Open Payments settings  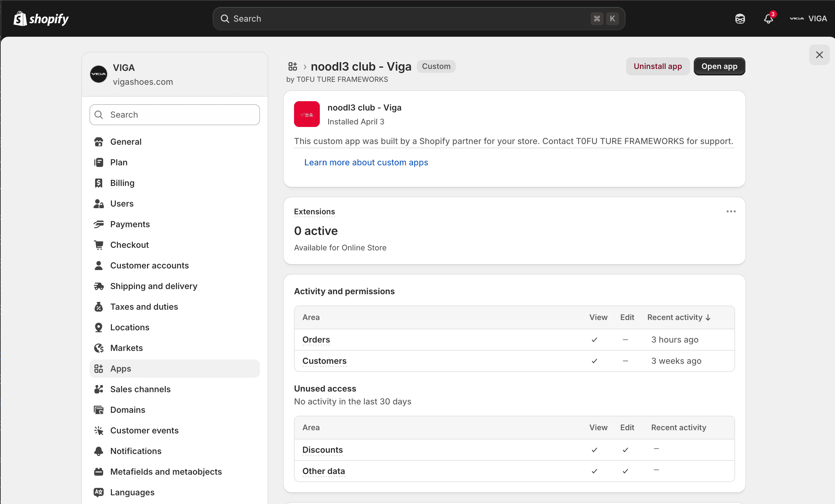click(x=174, y=224)
